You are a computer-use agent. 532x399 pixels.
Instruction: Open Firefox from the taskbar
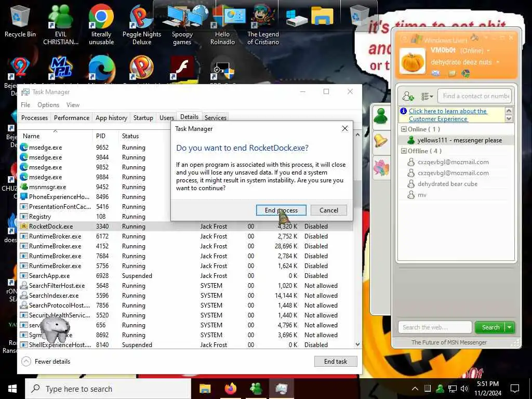pos(230,389)
